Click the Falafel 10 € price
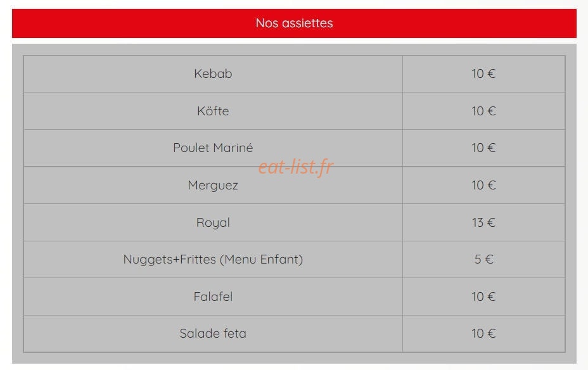The image size is (588, 370). pos(483,297)
